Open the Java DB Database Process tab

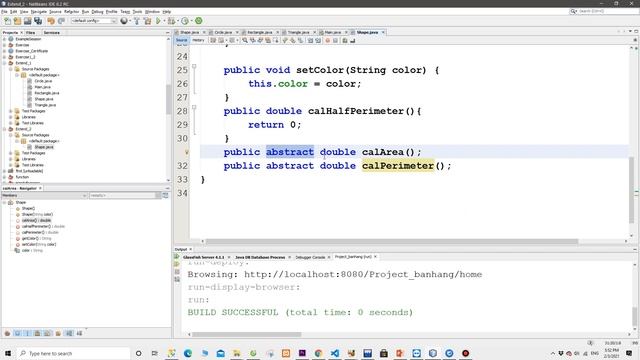260,258
